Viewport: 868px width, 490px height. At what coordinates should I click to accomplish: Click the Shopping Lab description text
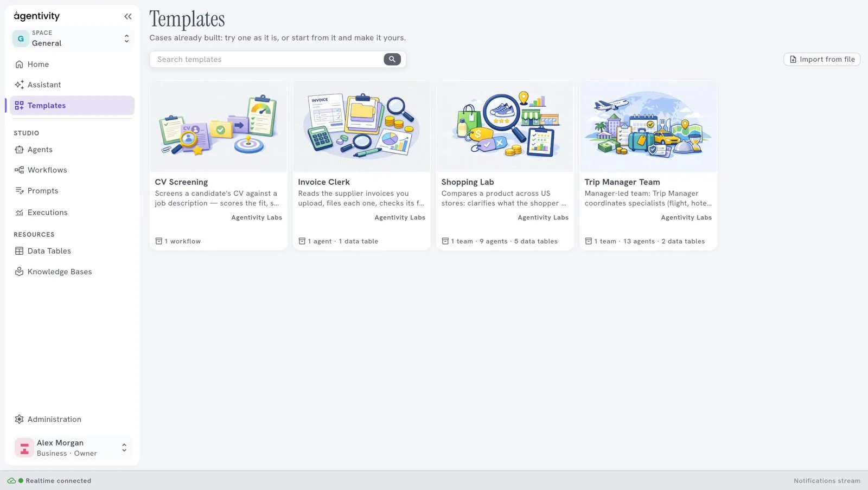pyautogui.click(x=504, y=198)
